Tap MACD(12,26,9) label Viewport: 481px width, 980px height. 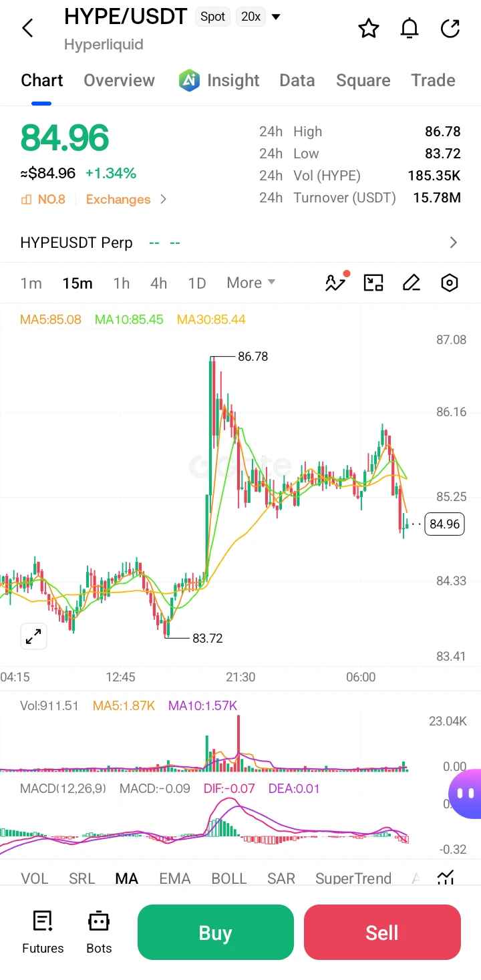(x=63, y=788)
